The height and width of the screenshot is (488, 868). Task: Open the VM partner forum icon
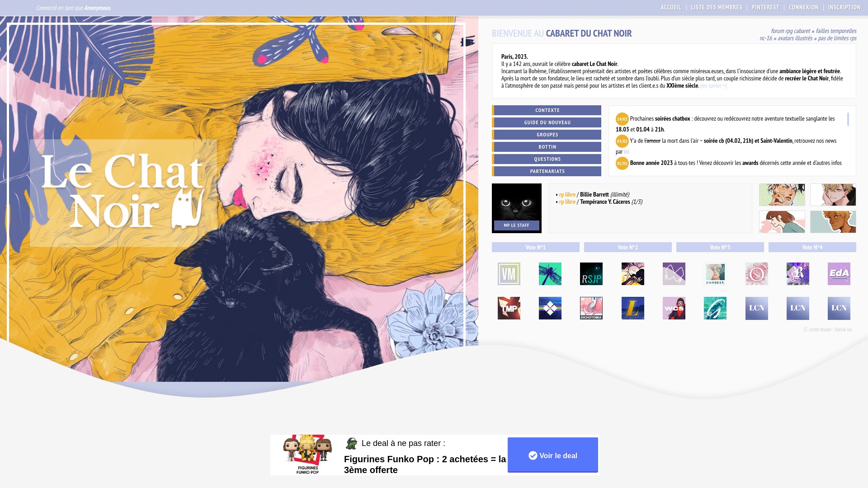509,274
